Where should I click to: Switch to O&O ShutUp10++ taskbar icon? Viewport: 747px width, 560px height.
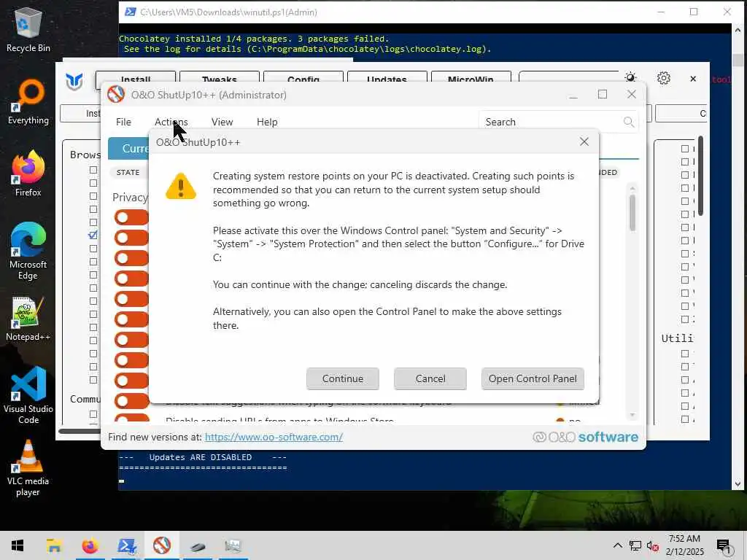coord(162,545)
